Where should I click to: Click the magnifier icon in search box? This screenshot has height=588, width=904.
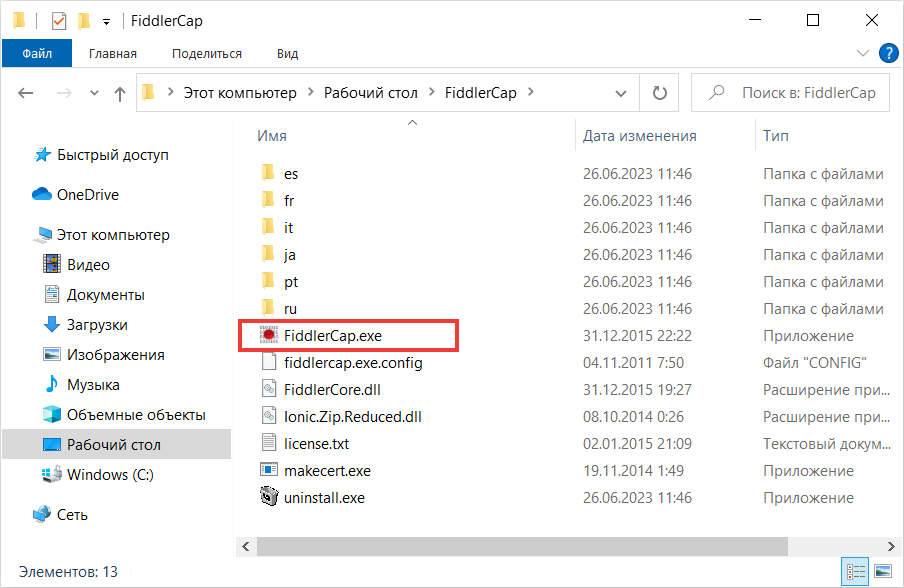pyautogui.click(x=716, y=92)
